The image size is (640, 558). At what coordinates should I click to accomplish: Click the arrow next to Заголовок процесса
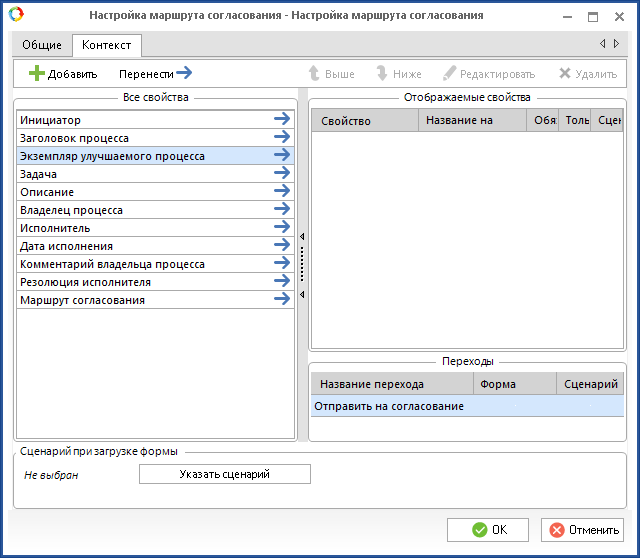pyautogui.click(x=282, y=138)
